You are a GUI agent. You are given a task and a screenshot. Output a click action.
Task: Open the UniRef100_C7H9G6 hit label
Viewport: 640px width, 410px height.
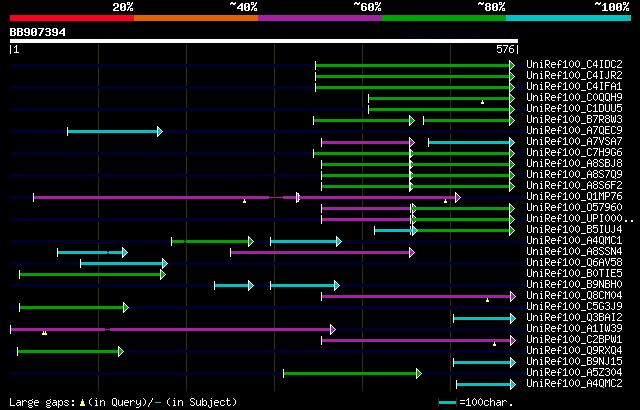574,153
